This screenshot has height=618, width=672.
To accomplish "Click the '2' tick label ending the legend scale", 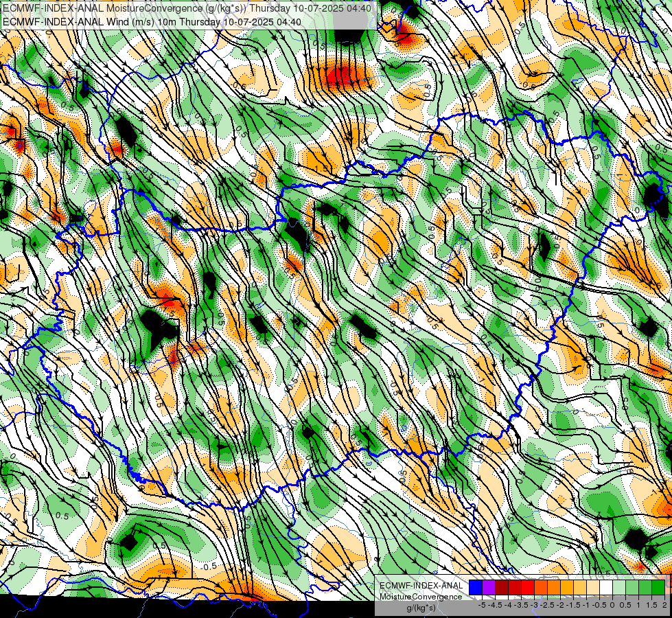I will point(664,605).
